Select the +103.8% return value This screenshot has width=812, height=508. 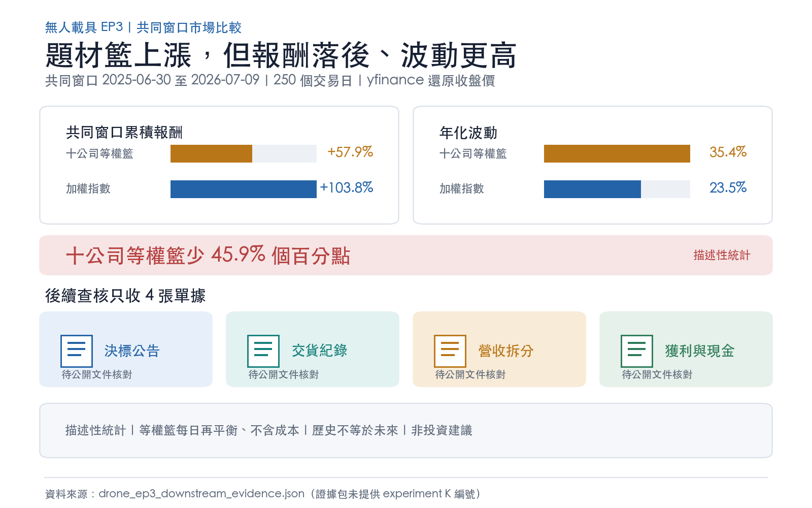(347, 187)
